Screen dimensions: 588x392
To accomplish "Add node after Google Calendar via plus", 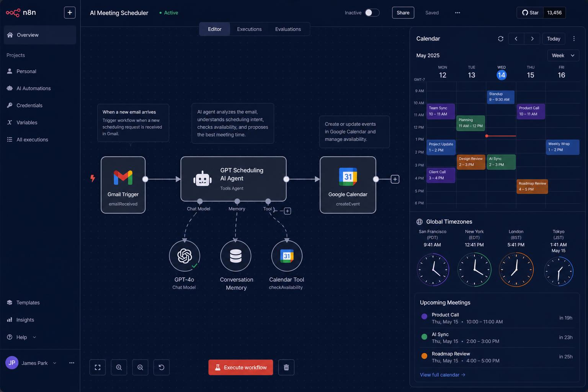I will coord(395,179).
